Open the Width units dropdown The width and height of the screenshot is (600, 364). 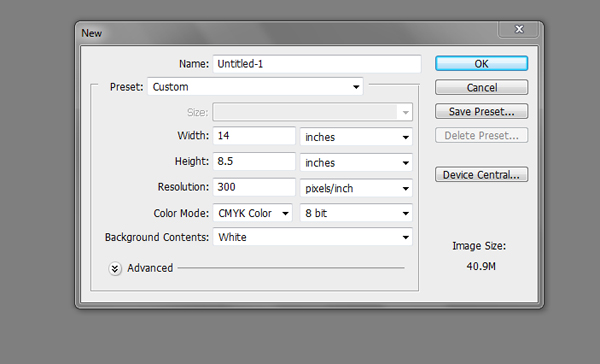[356, 137]
